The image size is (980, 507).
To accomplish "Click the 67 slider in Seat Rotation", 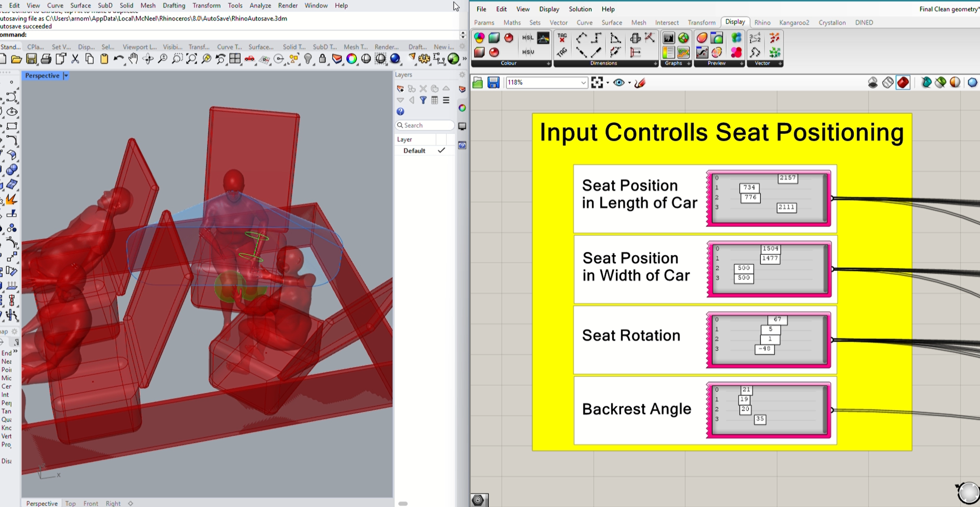I will tap(777, 319).
